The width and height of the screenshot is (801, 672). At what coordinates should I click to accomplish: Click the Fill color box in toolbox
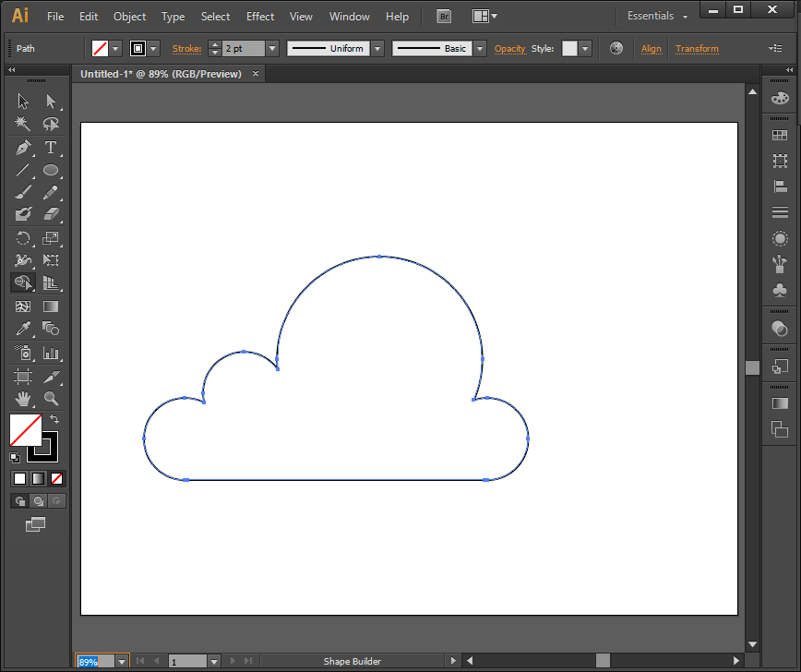pos(26,430)
